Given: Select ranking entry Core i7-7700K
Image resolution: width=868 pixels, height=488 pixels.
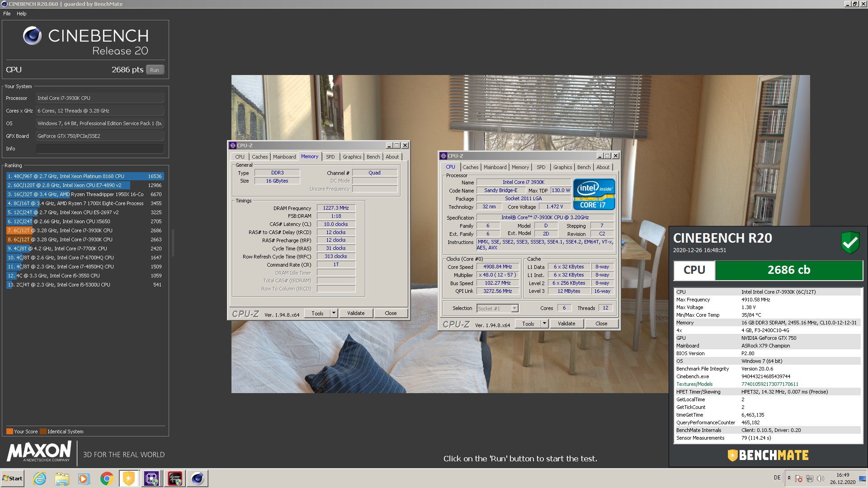Looking at the screenshot, I should (x=85, y=249).
